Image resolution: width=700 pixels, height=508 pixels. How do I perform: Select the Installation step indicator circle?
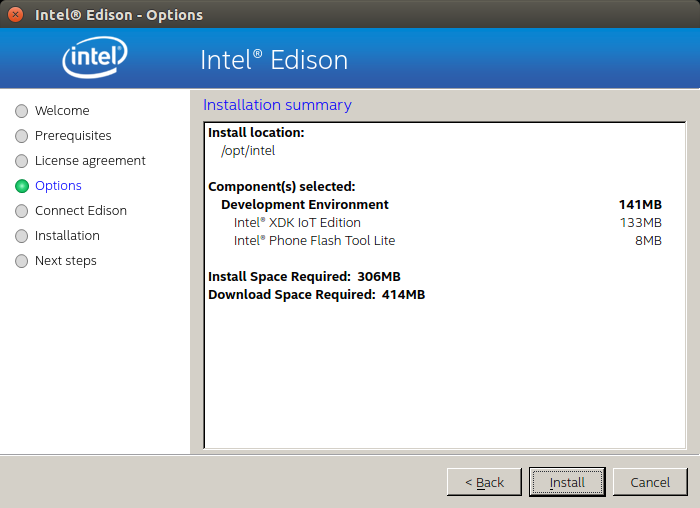pyautogui.click(x=21, y=236)
